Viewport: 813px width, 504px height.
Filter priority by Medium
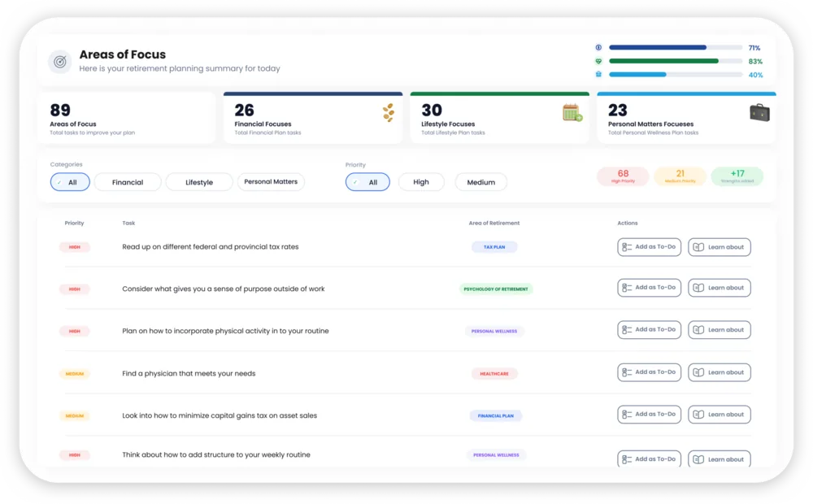[x=480, y=182]
